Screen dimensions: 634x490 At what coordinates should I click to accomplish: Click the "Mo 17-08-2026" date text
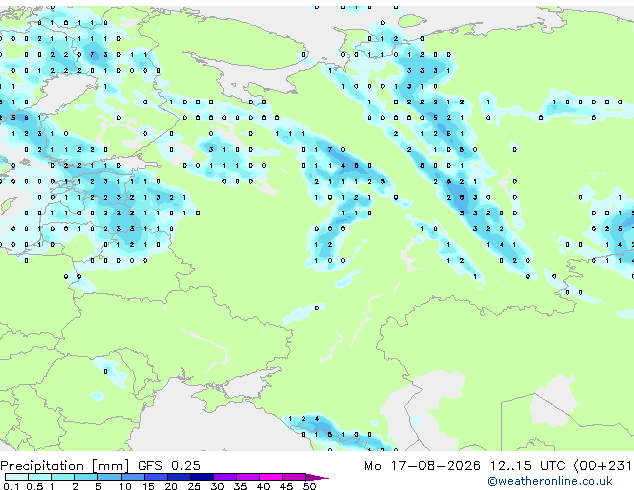[x=422, y=466]
